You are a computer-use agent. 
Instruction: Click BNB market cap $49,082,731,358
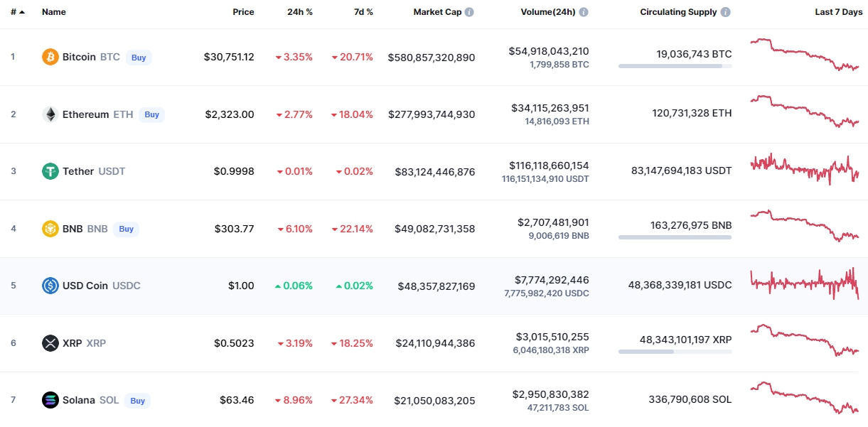coord(435,229)
